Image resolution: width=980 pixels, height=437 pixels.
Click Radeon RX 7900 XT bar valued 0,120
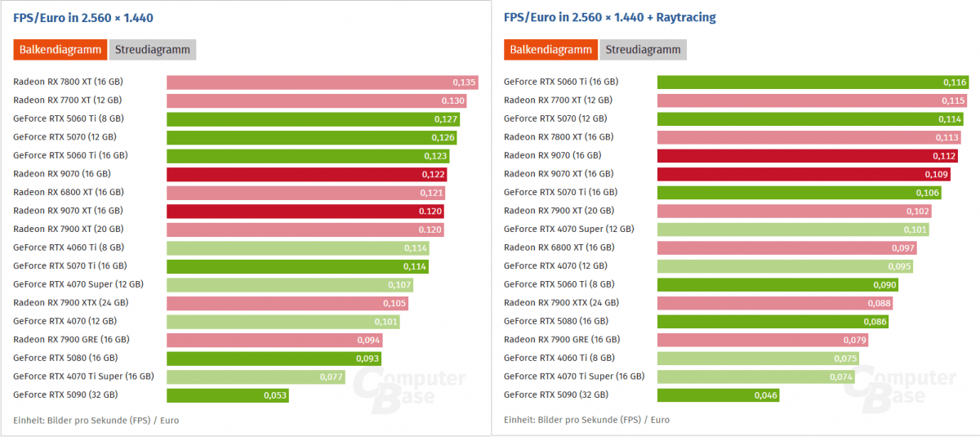(305, 230)
